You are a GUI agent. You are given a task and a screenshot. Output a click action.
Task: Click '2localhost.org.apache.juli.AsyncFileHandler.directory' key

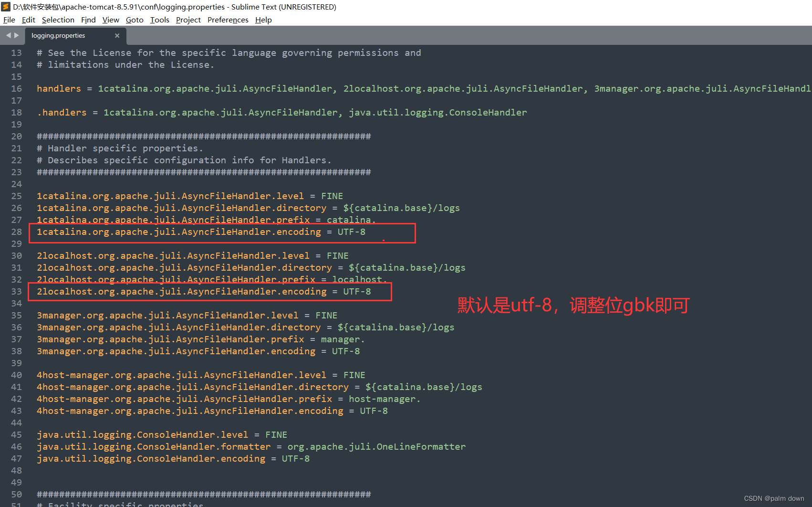click(184, 267)
